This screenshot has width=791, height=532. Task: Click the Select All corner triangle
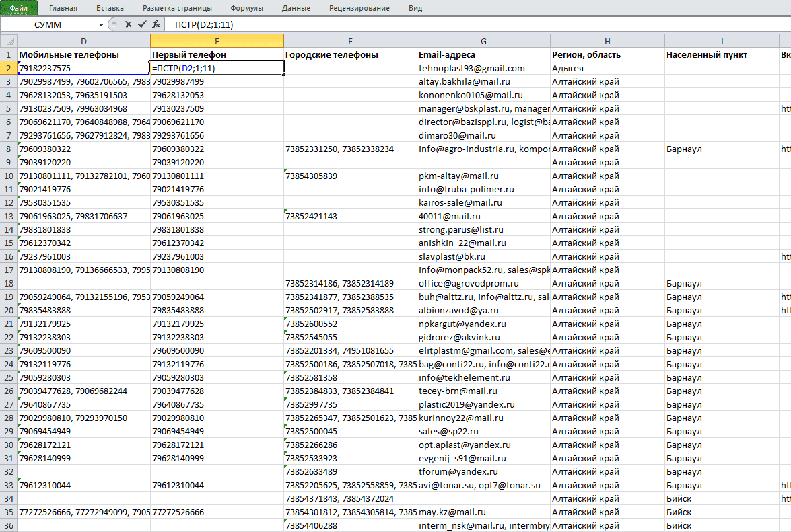click(x=9, y=41)
